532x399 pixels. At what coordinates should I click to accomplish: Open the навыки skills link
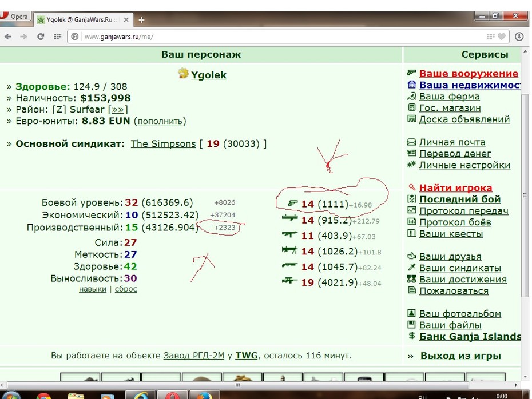[x=92, y=289]
